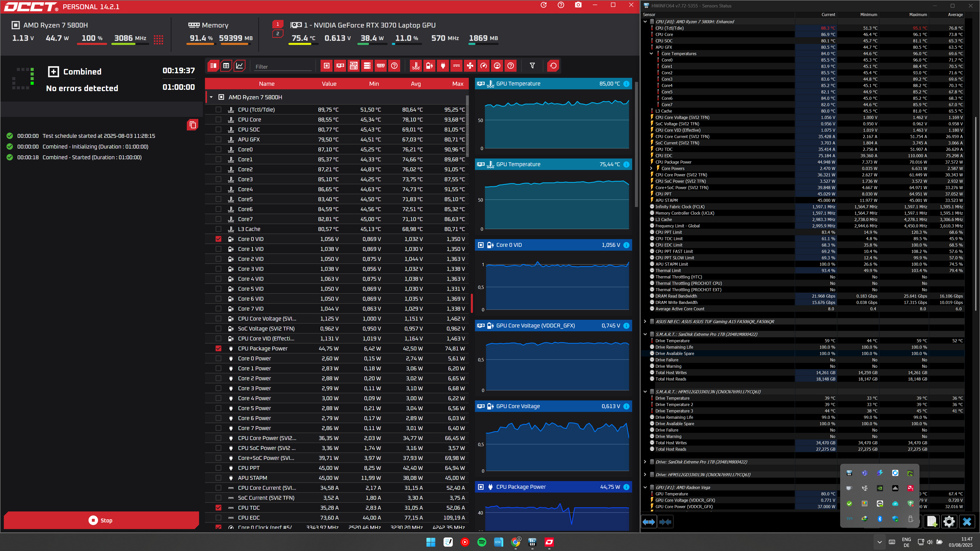Screen dimensions: 980x551
Task: Select GPU 2 tab in OCCT header
Action: click(x=278, y=34)
